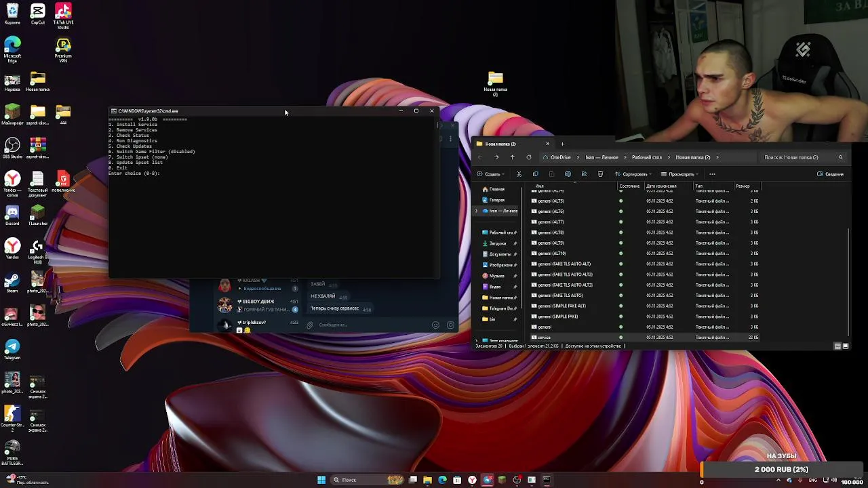The width and height of the screenshot is (868, 488).
Task: Expand chevron after Новая папка (2) in address bar
Action: pos(717,157)
